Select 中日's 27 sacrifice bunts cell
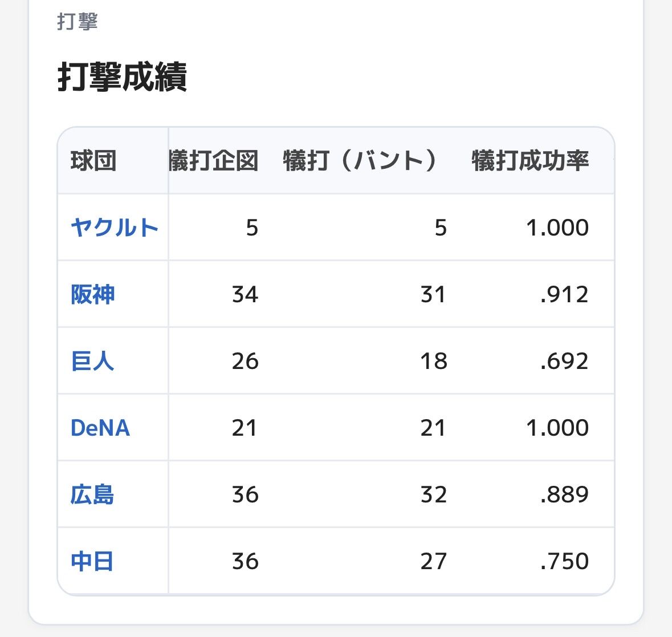Screen dimensions: 672x637 tap(433, 561)
